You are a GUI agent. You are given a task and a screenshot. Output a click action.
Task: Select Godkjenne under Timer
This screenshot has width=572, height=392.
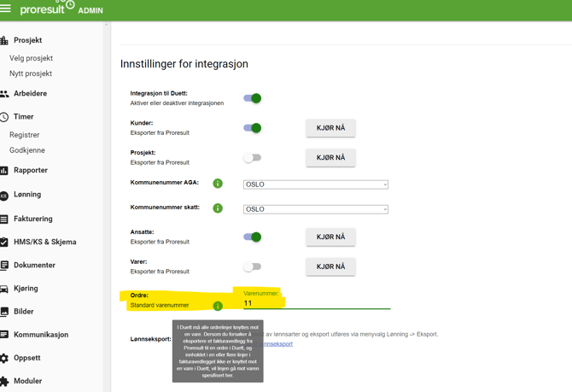pos(27,150)
